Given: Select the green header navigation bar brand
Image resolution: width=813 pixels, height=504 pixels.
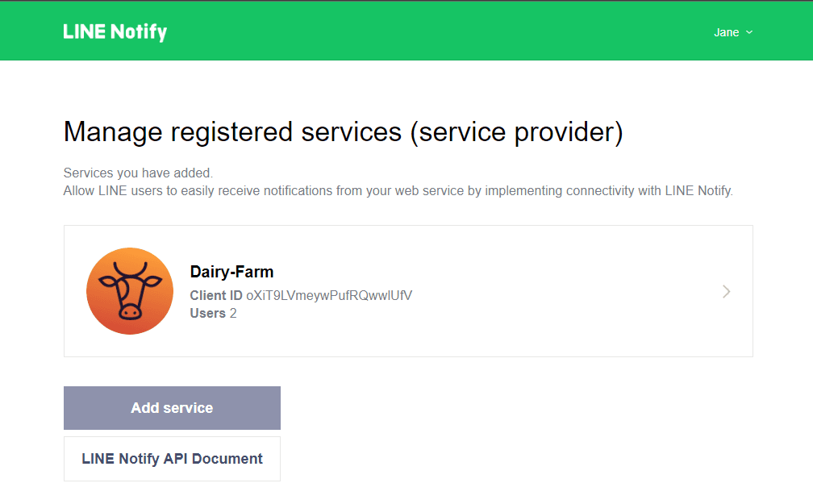Looking at the screenshot, I should 115,31.
